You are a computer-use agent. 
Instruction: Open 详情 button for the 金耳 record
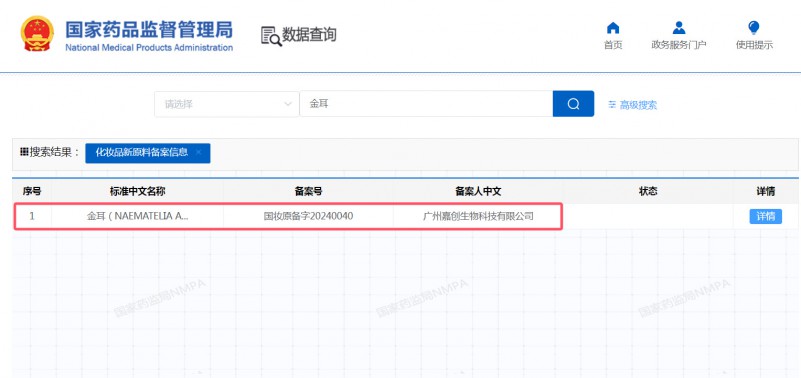tap(765, 216)
